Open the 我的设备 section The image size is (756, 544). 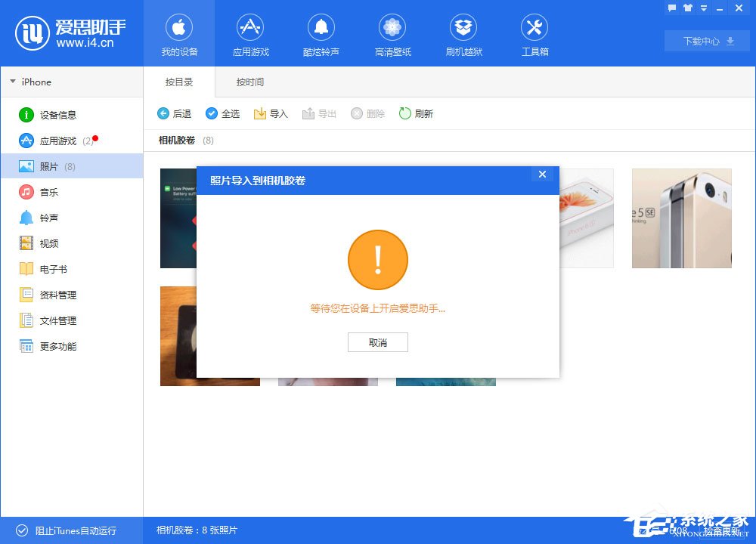tap(179, 34)
